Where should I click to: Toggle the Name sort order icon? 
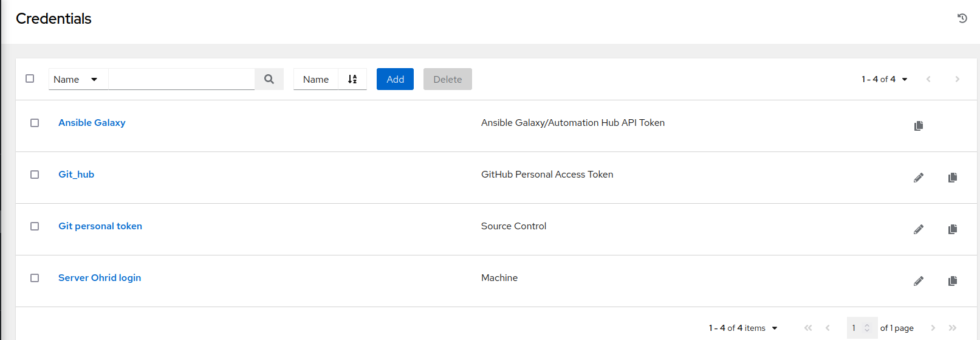[352, 79]
